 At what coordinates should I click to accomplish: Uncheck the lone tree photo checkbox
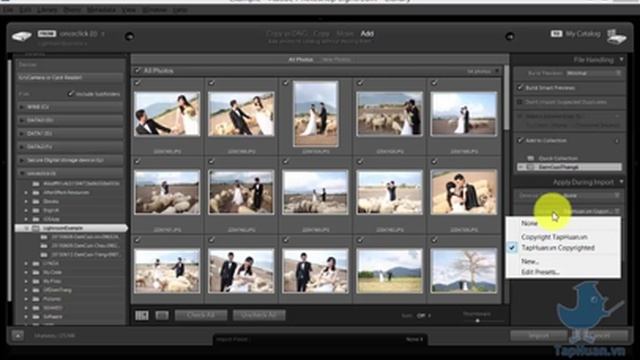434,240
